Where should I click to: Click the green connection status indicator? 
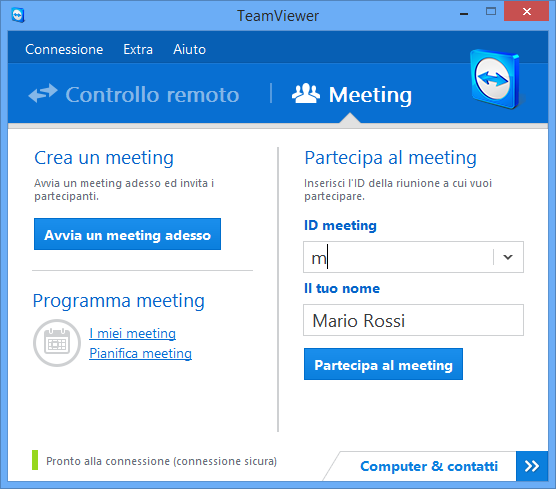click(x=35, y=460)
